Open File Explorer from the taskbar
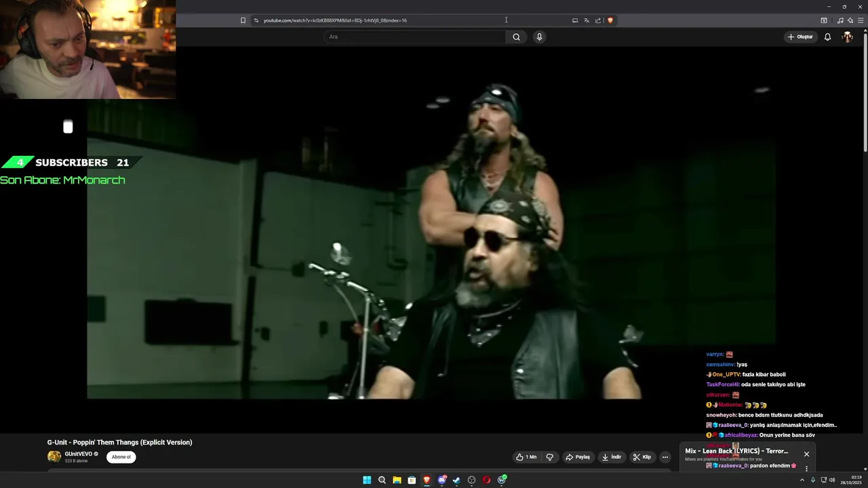This screenshot has height=488, width=868. pyautogui.click(x=397, y=480)
